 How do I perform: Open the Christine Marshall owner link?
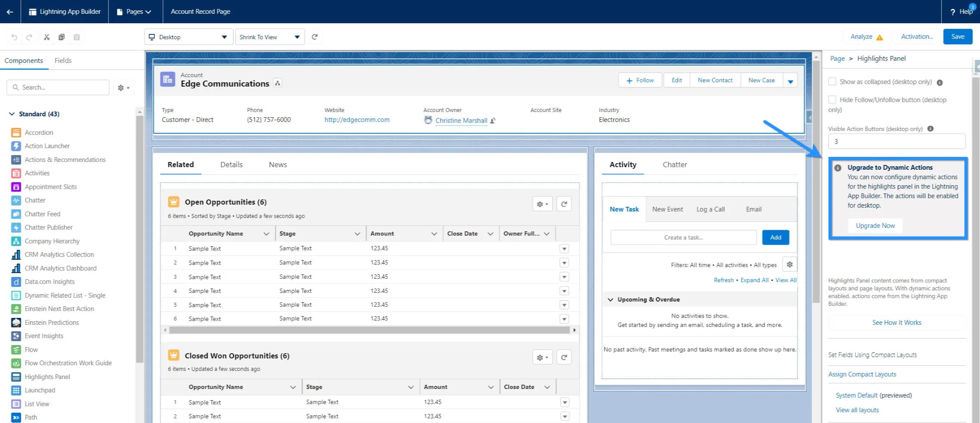point(461,121)
